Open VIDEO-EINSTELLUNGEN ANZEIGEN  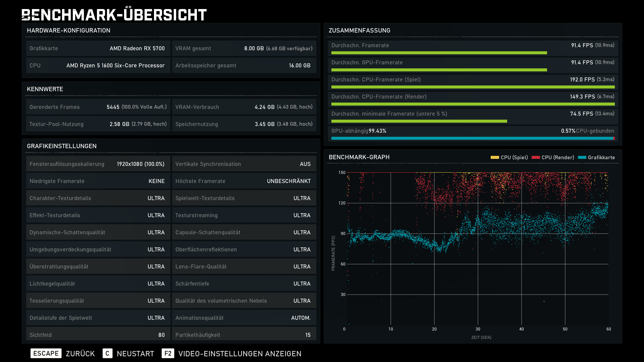240,354
